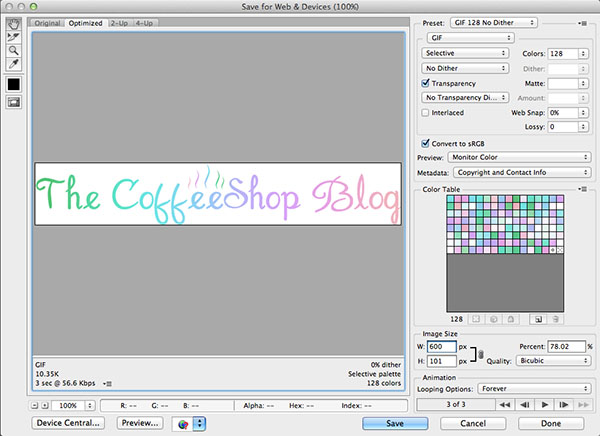Go to next animation frame
Viewport: 600px width, 436px height.
pos(564,405)
